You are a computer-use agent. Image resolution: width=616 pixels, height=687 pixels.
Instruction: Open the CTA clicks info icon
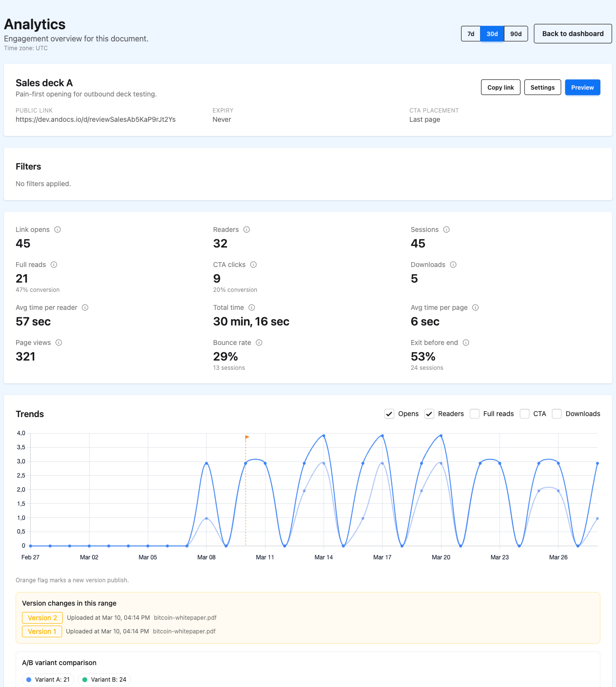pos(253,265)
